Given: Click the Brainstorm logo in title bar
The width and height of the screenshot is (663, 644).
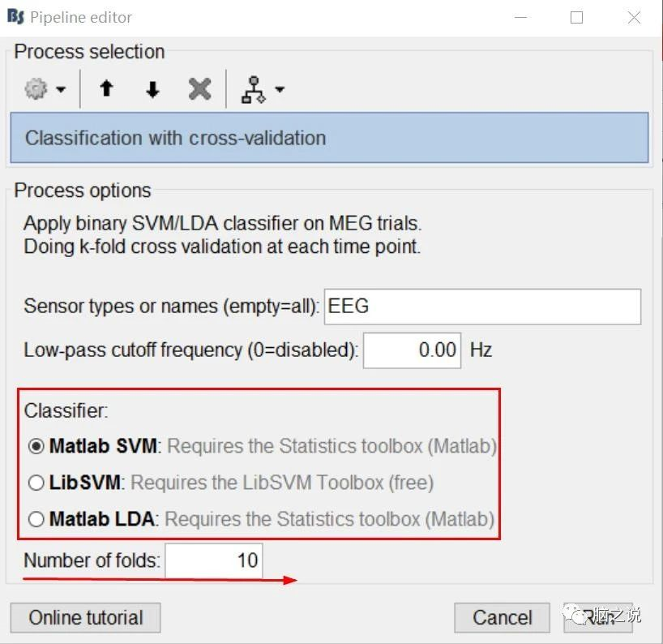Looking at the screenshot, I should 15,16.
